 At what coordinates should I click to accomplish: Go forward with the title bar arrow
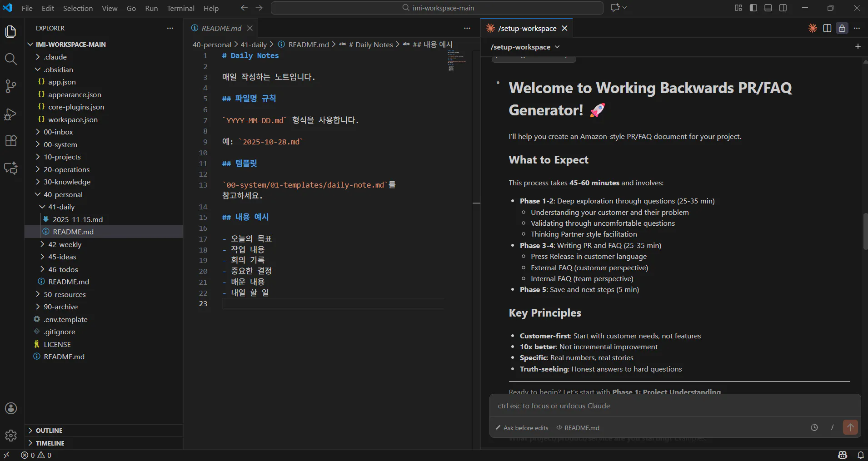coord(259,8)
